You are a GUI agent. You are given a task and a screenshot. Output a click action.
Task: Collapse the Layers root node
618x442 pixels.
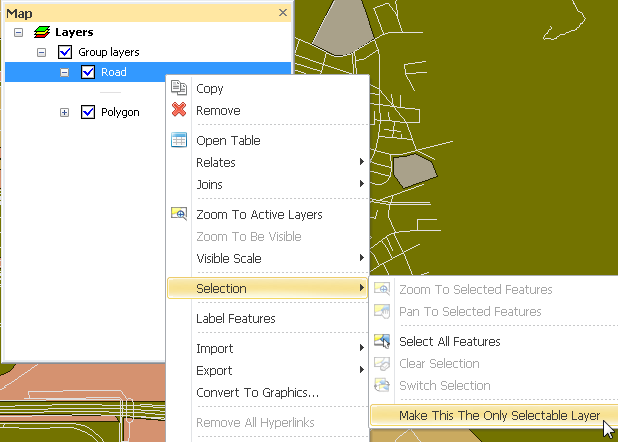[19, 32]
